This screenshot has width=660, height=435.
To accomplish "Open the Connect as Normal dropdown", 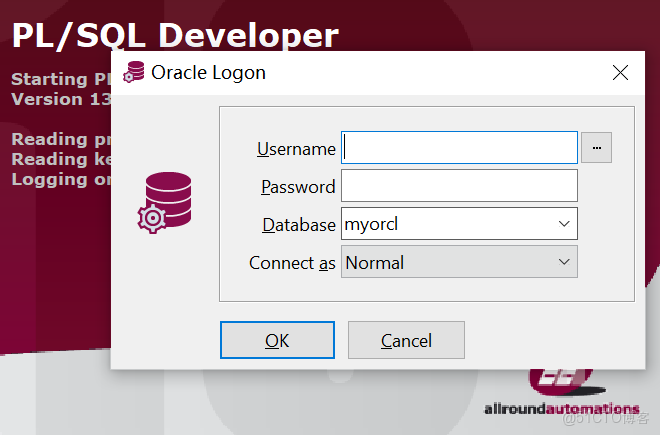I will (459, 262).
